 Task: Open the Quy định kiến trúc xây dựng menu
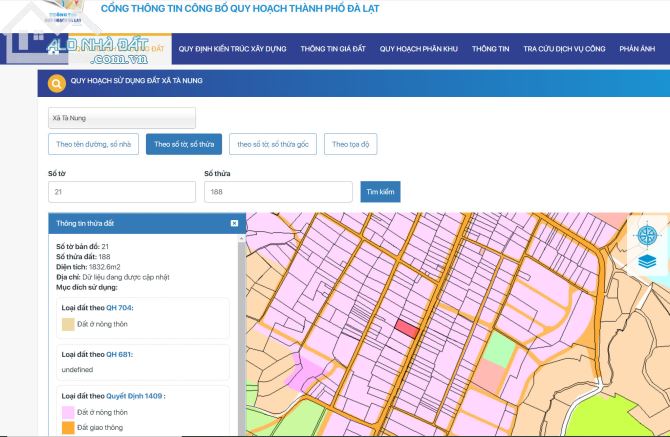coord(232,49)
